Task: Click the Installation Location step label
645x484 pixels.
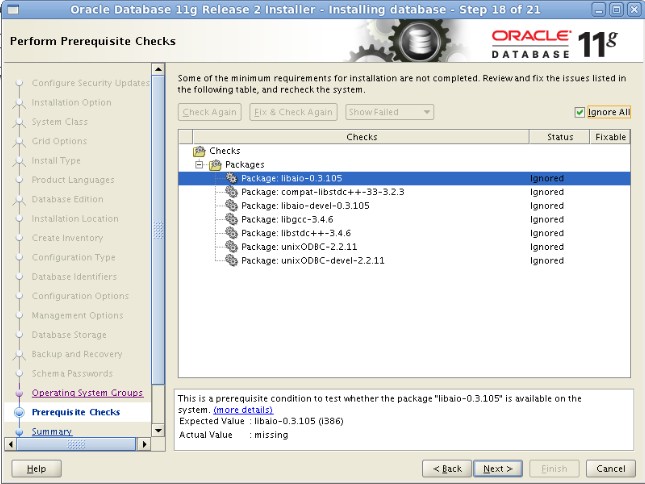Action: [x=75, y=219]
